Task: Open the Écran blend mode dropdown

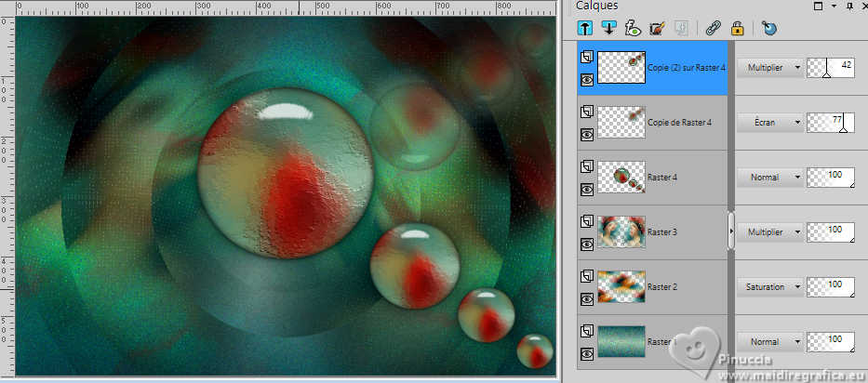Action: click(x=770, y=123)
